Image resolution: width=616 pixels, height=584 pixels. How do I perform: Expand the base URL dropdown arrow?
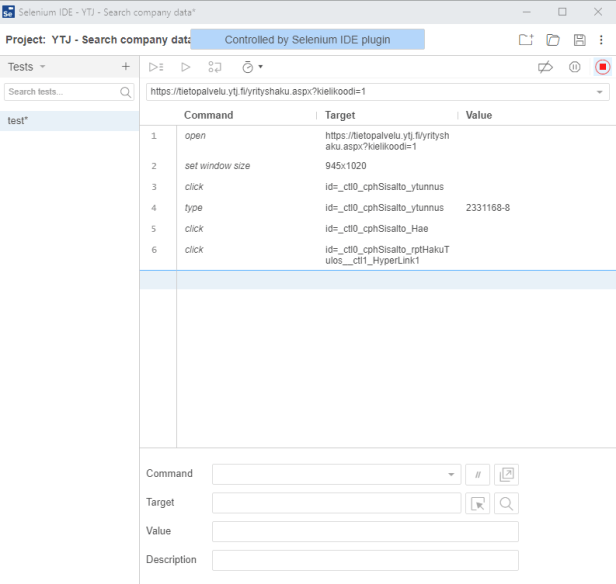(x=600, y=92)
